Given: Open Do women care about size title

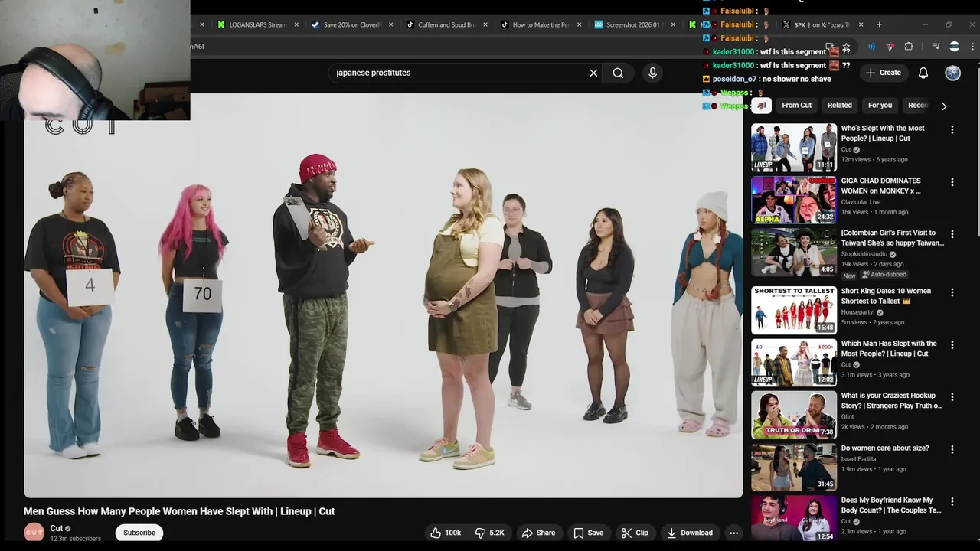Looking at the screenshot, I should pyautogui.click(x=885, y=448).
